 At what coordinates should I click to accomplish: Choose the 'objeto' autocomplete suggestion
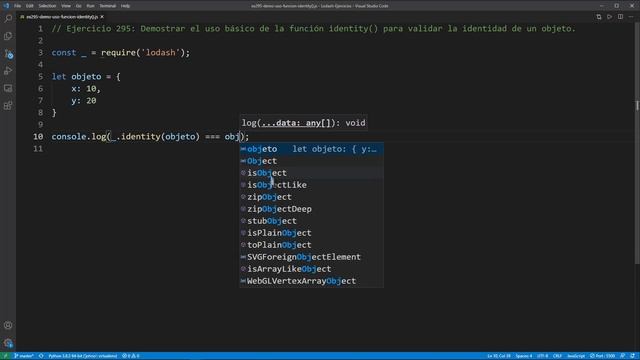click(311, 149)
